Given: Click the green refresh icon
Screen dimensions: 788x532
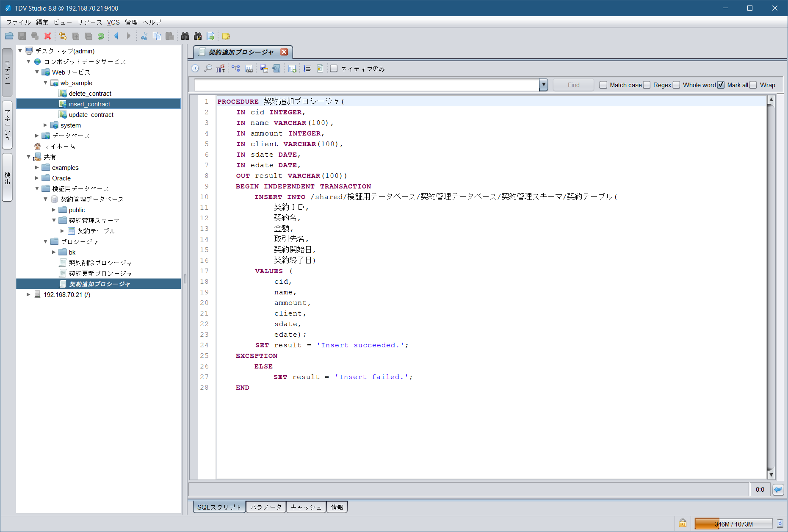Looking at the screenshot, I should [101, 36].
